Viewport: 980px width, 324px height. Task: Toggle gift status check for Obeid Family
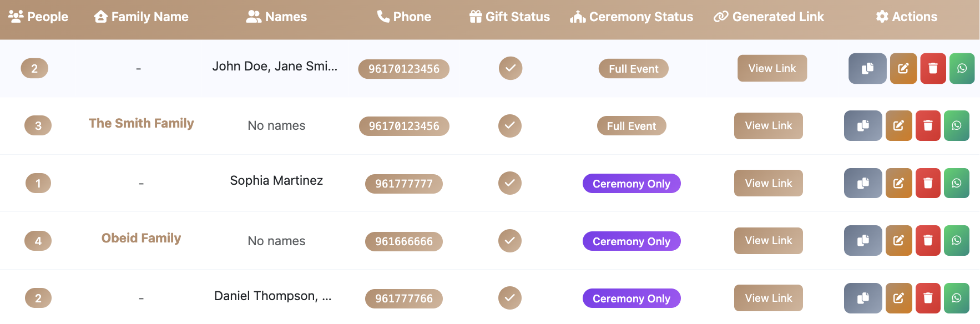coord(510,240)
